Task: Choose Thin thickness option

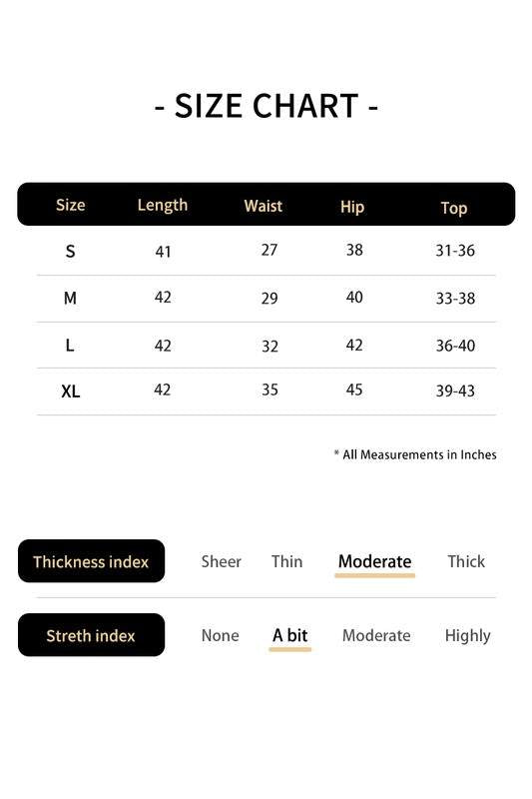Action: point(286,561)
